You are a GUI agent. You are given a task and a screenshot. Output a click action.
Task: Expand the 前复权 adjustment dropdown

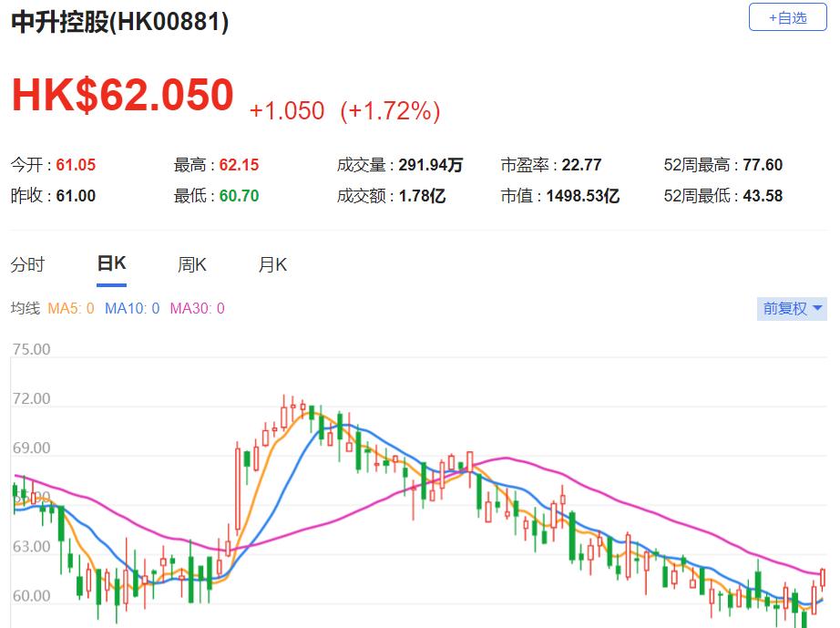pos(792,309)
